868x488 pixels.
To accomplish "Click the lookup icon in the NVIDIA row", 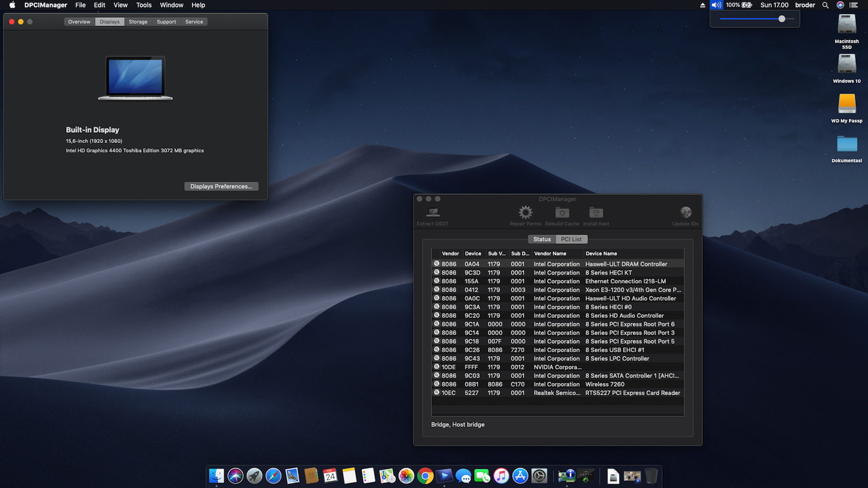I will (x=437, y=367).
